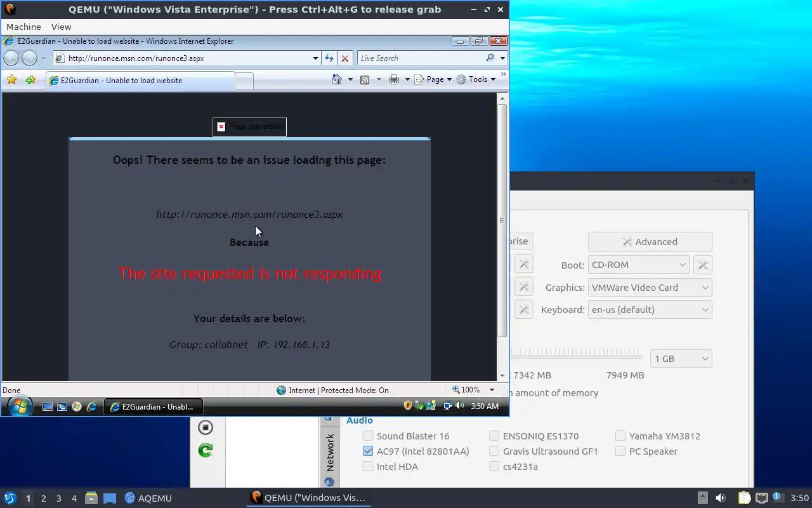Click the Vista network tray icon

[x=448, y=406]
